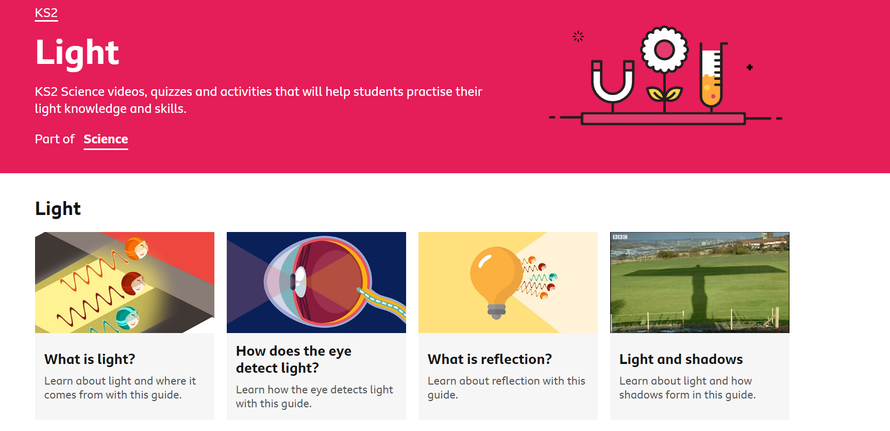This screenshot has height=431, width=890.
Task: Click the "Learn about reflection" description text
Action: [x=506, y=388]
